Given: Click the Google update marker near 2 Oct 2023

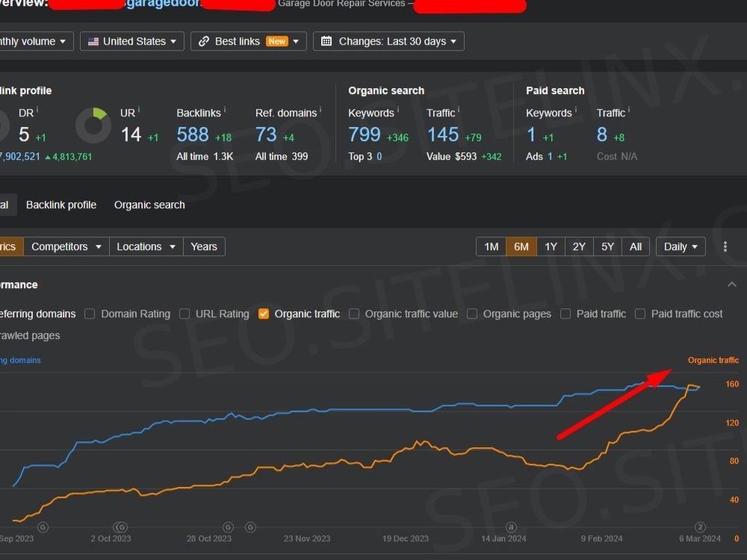Looking at the screenshot, I should pos(120,527).
